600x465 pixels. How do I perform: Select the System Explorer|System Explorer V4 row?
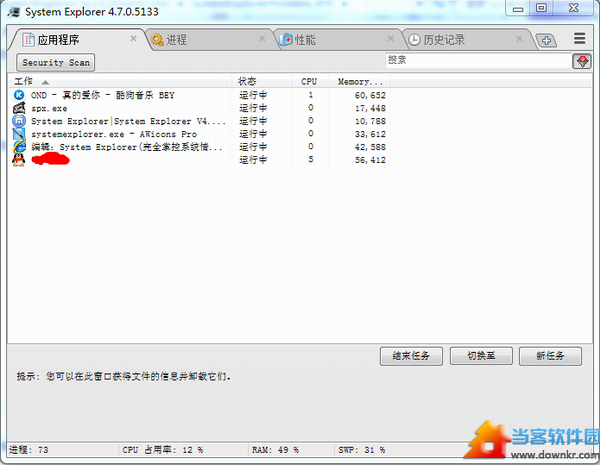pyautogui.click(x=199, y=121)
